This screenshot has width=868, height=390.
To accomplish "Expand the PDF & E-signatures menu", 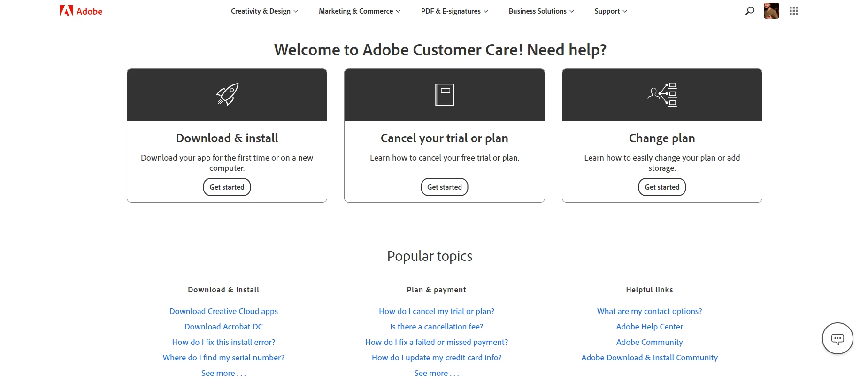I will 454,11.
